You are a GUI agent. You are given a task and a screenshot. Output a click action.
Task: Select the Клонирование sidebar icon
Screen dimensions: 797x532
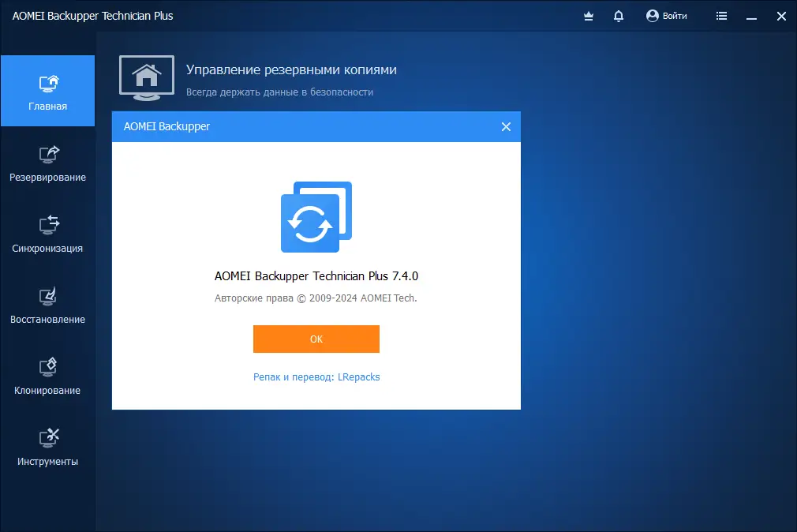click(47, 367)
